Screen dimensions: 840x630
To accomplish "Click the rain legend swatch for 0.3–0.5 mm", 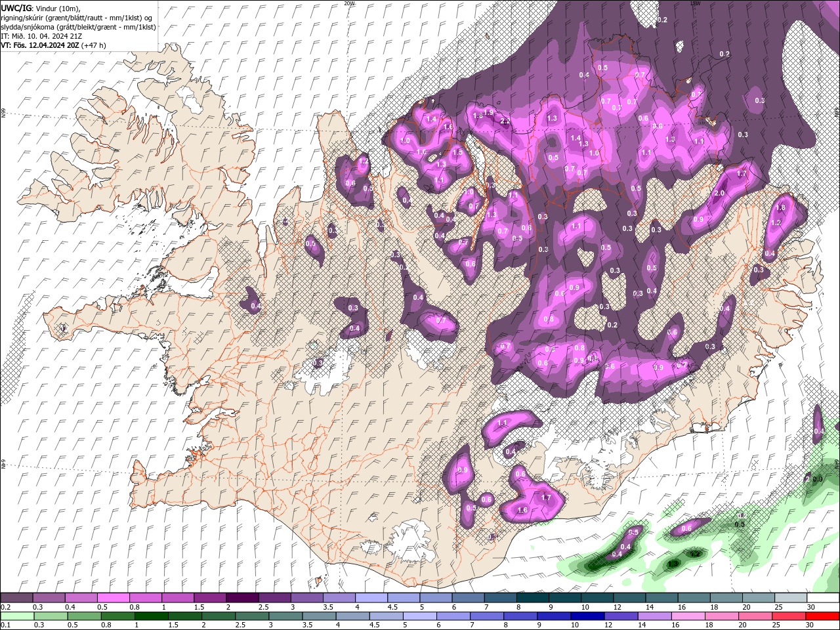I will pyautogui.click(x=50, y=617).
